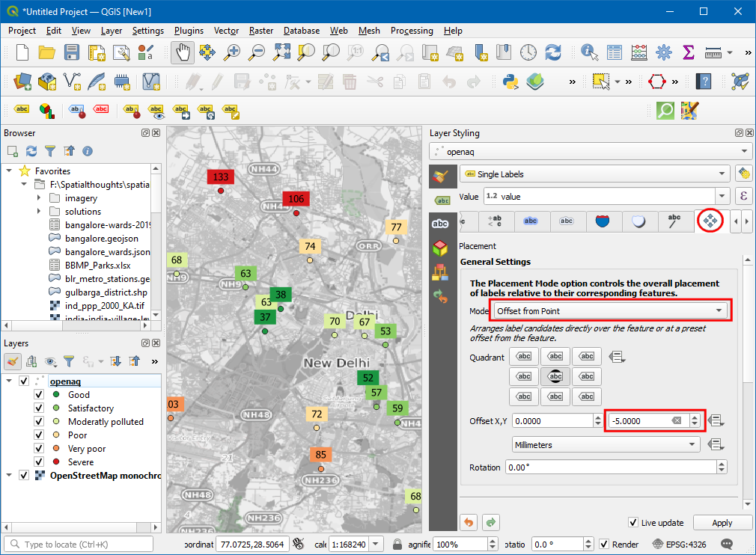Select the Pan Map hand tool
756x555 pixels.
(x=183, y=52)
